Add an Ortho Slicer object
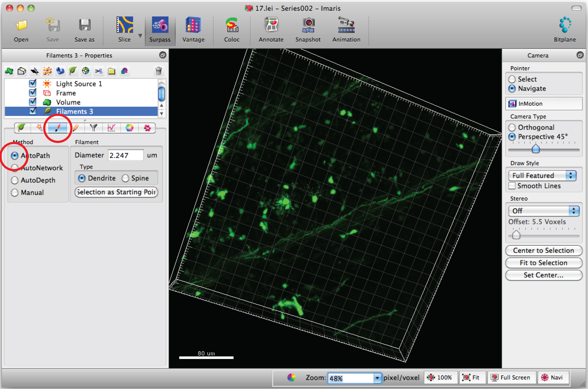Screen dimensions: 588x389 pyautogui.click(x=34, y=71)
